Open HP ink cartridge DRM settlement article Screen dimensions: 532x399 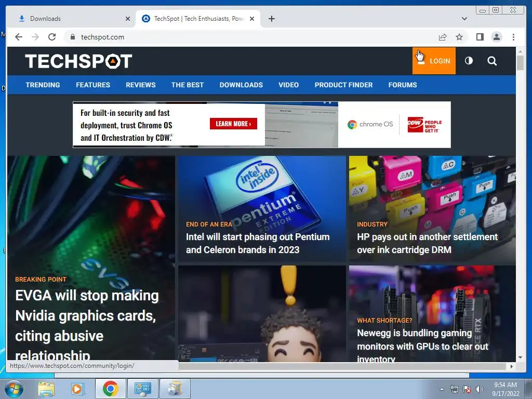coord(427,243)
